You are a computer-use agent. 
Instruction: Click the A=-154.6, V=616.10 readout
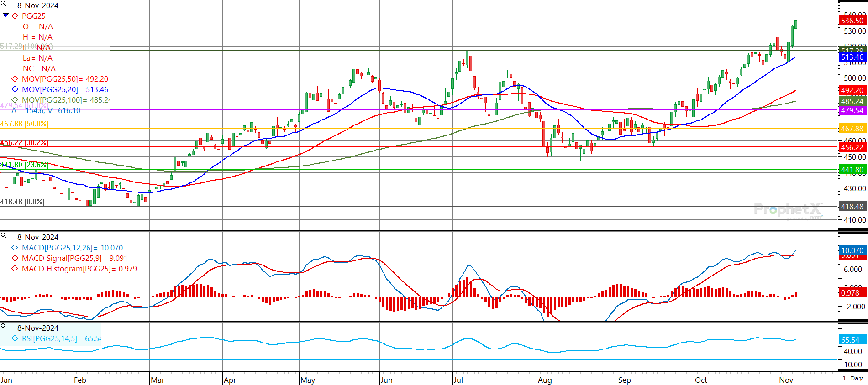pyautogui.click(x=46, y=110)
